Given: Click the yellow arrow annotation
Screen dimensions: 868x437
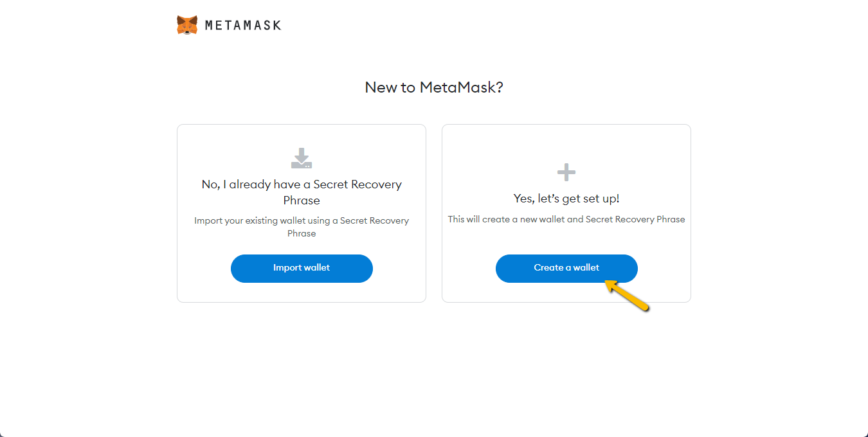Looking at the screenshot, I should point(627,296).
